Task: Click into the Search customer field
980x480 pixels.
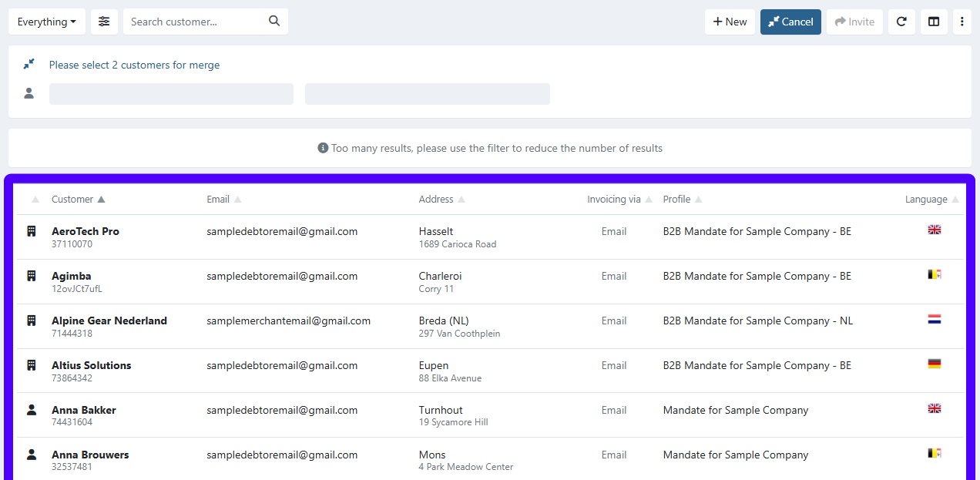Action: click(196, 22)
